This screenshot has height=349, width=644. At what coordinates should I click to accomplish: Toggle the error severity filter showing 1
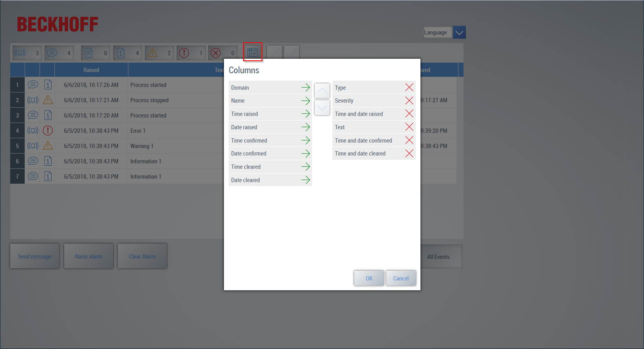click(191, 53)
